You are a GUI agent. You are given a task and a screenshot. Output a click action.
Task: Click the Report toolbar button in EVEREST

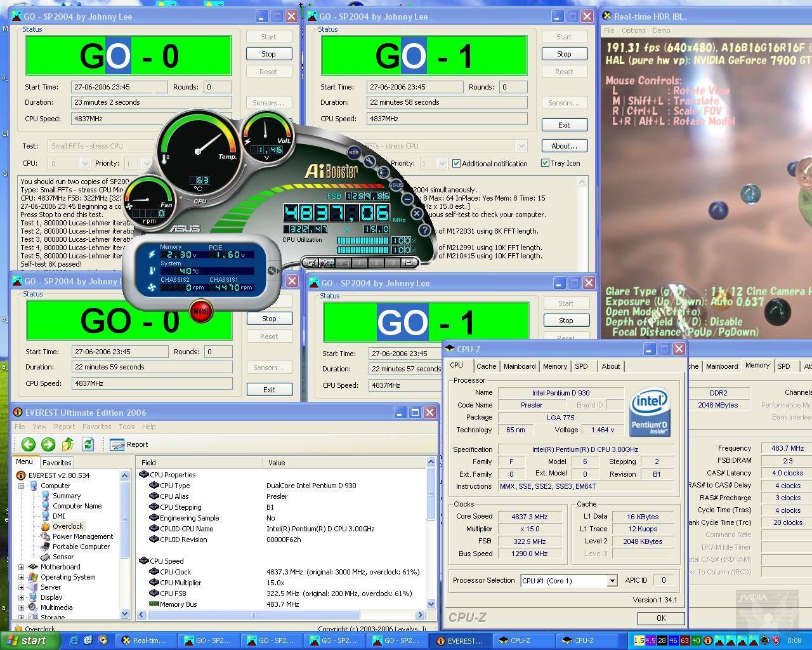point(129,444)
